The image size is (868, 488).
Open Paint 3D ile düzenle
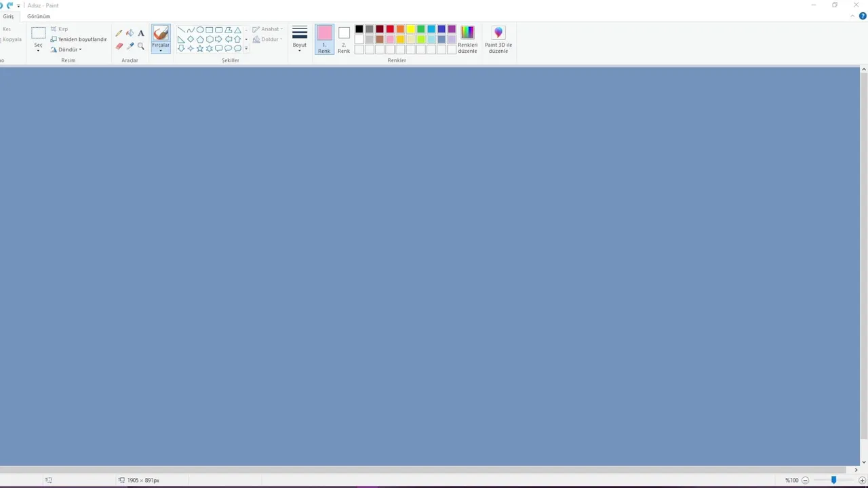coord(498,39)
